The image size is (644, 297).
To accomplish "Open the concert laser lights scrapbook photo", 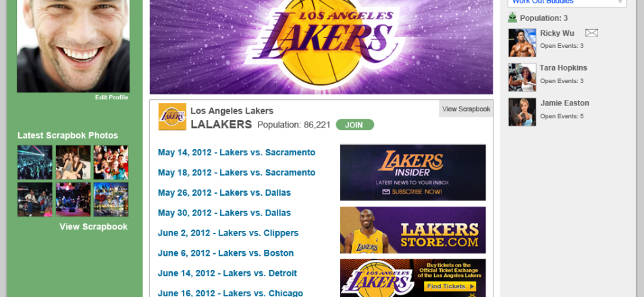I will click(x=34, y=163).
